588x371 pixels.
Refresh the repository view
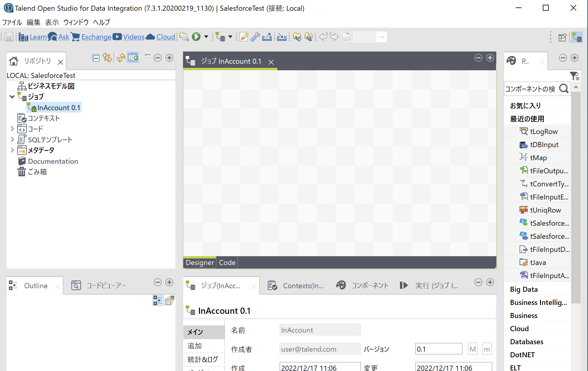(x=121, y=57)
